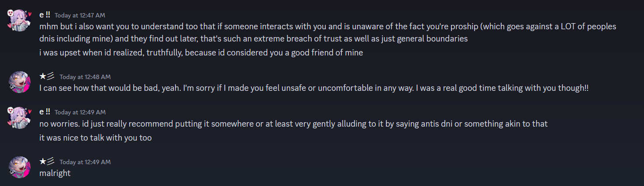Click the 'malright' message
The width and height of the screenshot is (644, 186).
pyautogui.click(x=55, y=173)
